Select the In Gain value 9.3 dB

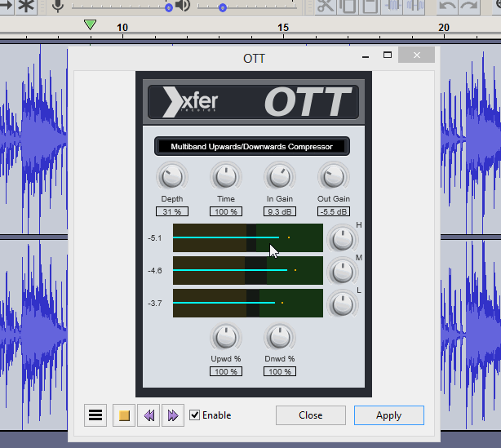tap(280, 211)
